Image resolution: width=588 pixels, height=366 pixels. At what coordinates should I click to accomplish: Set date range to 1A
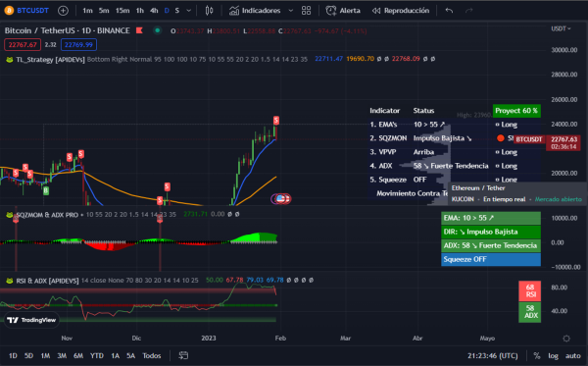coord(115,355)
